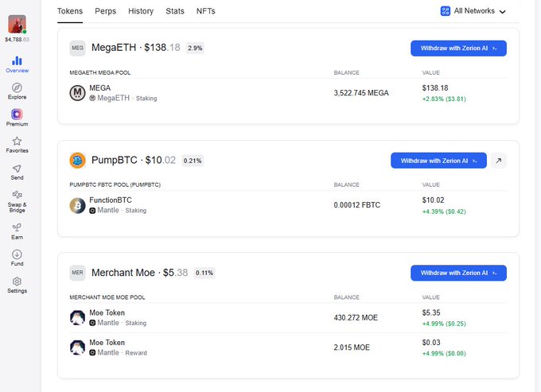541x392 pixels.
Task: Click the MEGA token name
Action: point(100,88)
